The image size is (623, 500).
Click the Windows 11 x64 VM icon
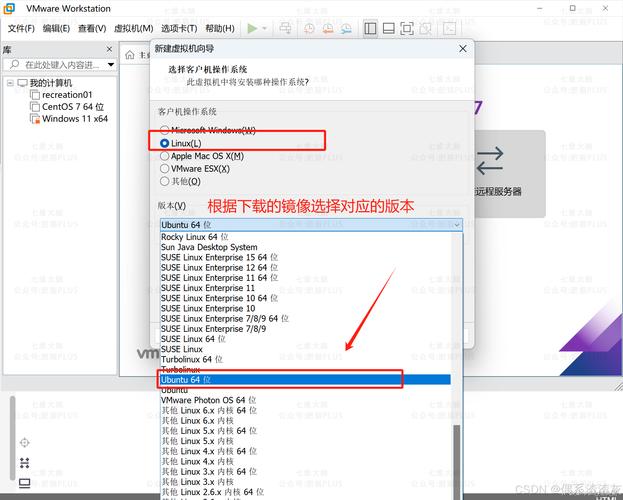point(35,118)
